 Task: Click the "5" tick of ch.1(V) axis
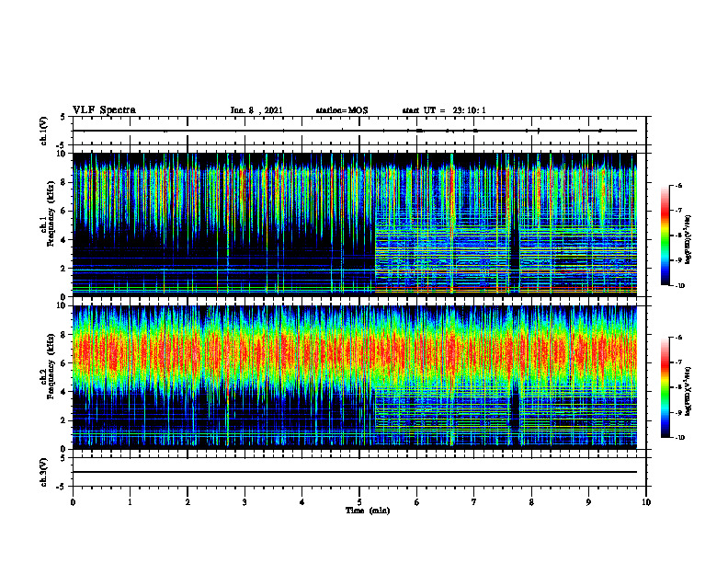(x=64, y=118)
